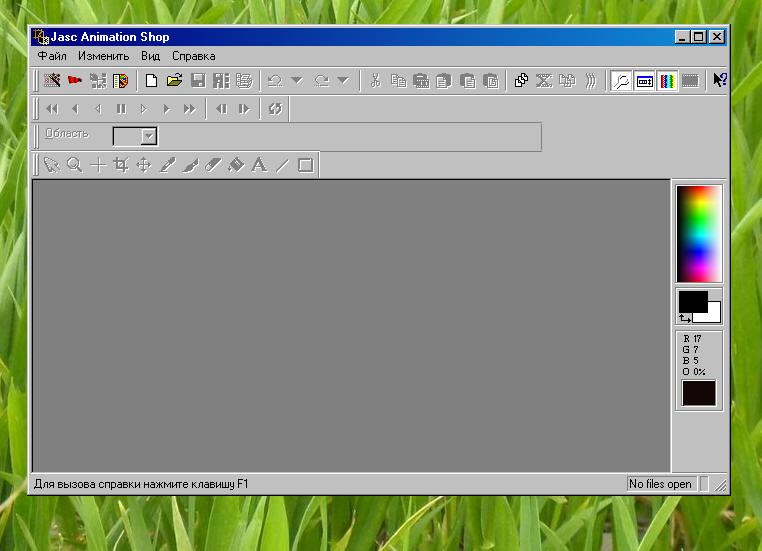Select the Text tool letter A
This screenshot has height=551, width=762.
pos(259,165)
